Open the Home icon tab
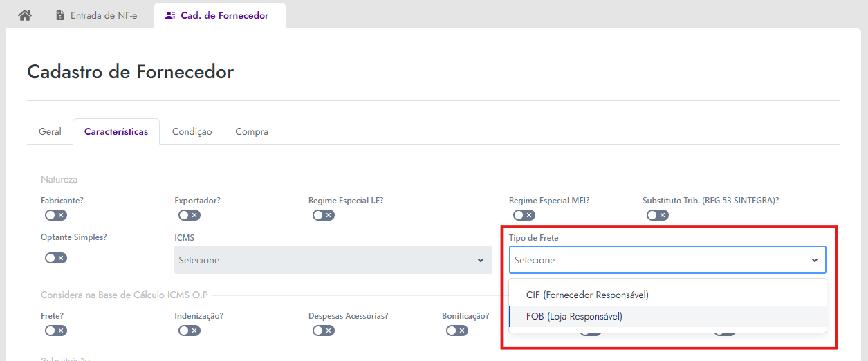868x361 pixels. pos(25,15)
